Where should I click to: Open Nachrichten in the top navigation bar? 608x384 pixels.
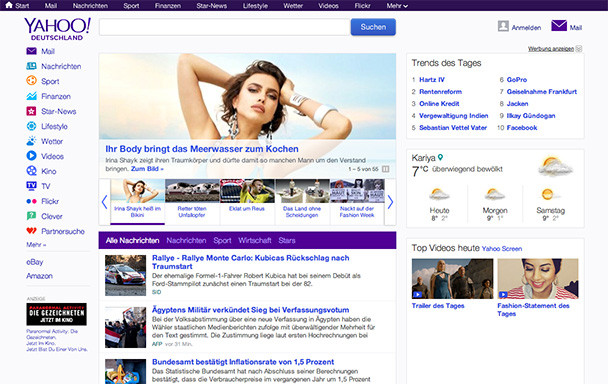[90, 6]
